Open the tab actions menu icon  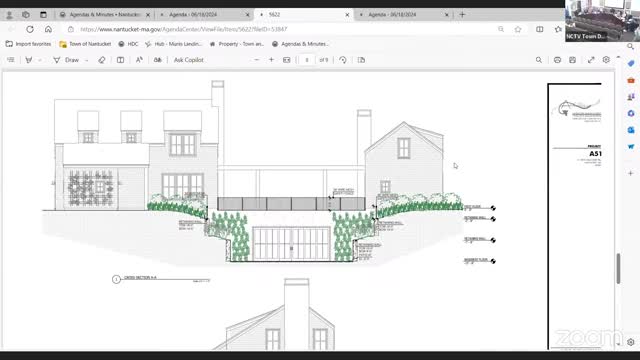pyautogui.click(x=43, y=15)
